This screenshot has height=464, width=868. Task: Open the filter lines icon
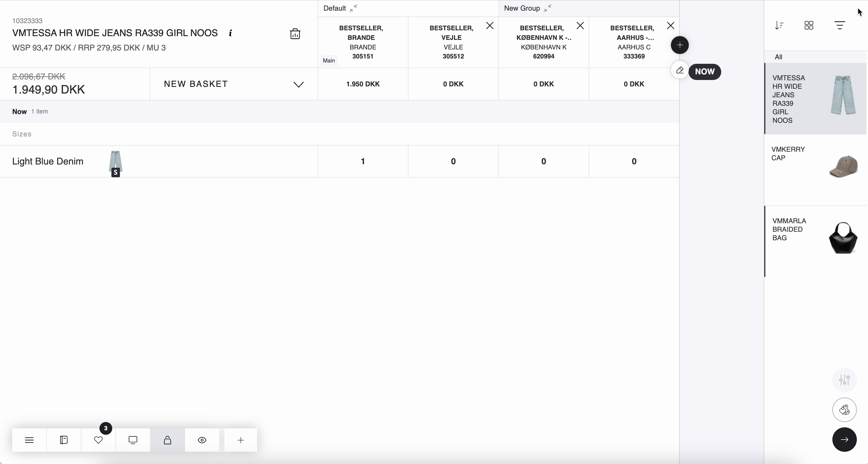[x=839, y=25]
